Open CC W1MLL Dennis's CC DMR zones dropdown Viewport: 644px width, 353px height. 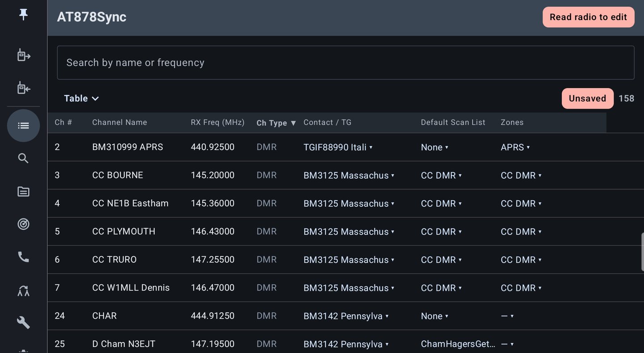(521, 288)
